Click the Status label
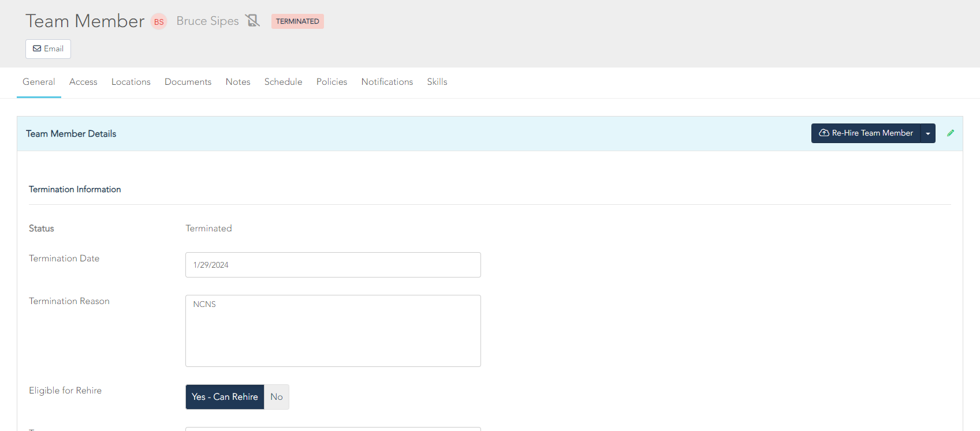 click(42, 228)
